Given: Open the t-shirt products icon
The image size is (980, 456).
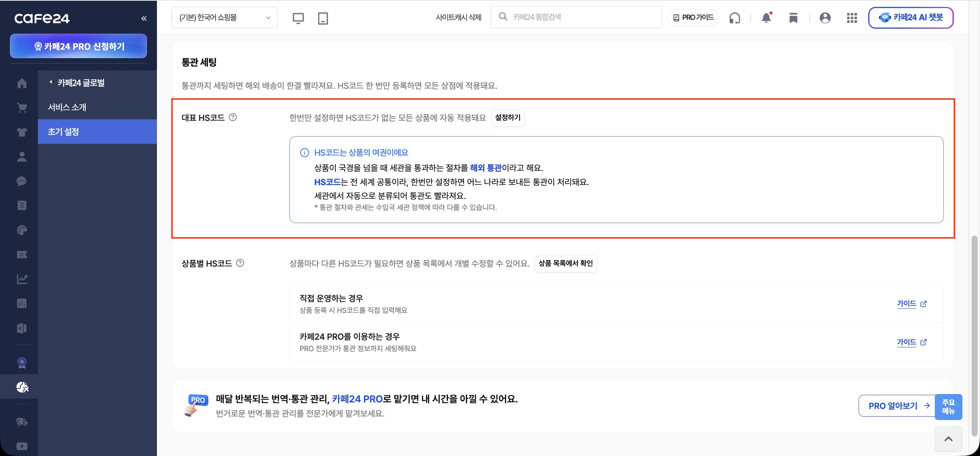Looking at the screenshot, I should point(22,132).
